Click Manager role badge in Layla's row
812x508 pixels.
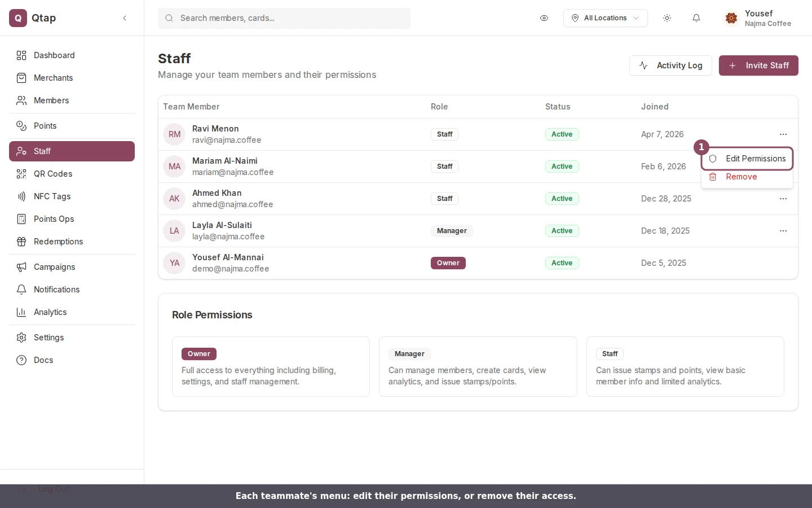pyautogui.click(x=452, y=231)
